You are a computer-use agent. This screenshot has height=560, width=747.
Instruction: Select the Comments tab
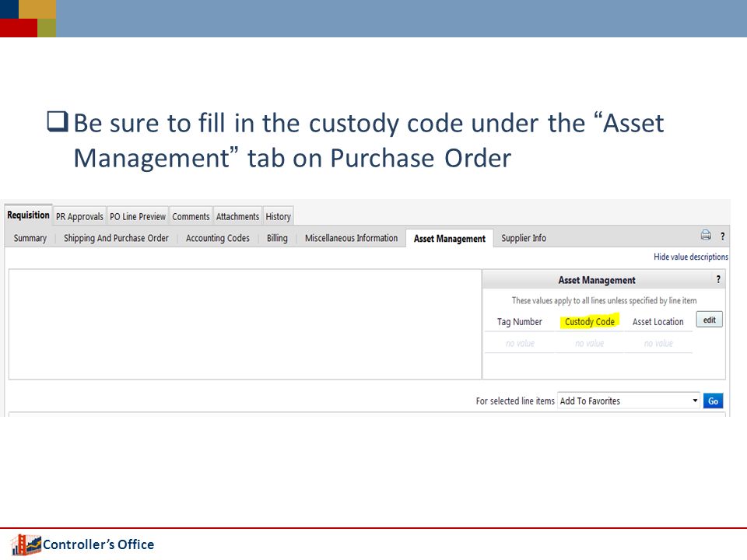[x=191, y=216]
